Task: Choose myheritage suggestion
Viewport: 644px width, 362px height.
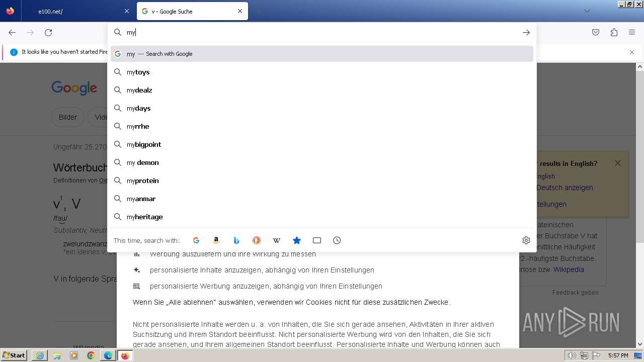Action: point(322,217)
